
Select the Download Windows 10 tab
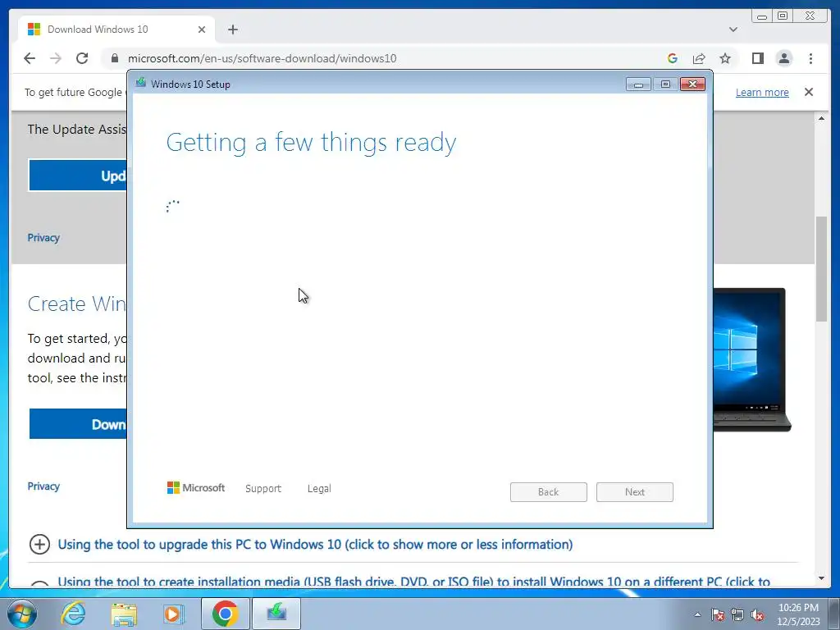(116, 30)
